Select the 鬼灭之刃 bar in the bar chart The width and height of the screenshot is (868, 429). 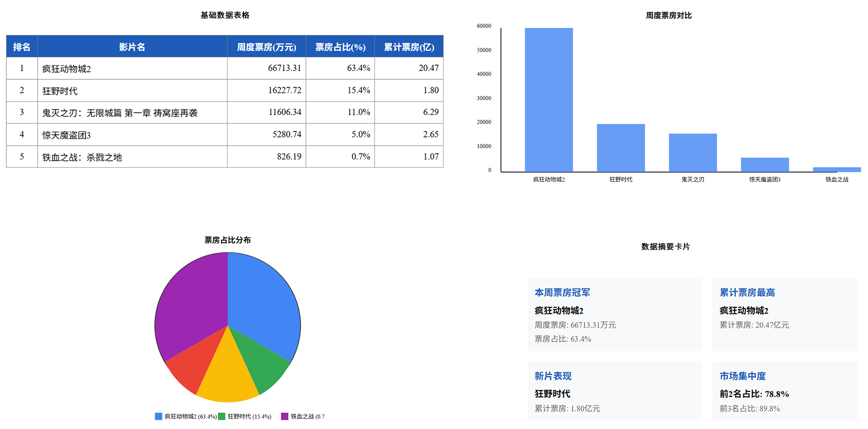click(692, 153)
